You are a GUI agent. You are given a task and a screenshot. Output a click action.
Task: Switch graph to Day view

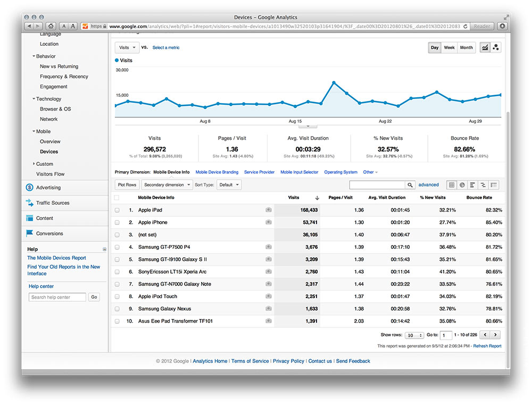pyautogui.click(x=435, y=47)
